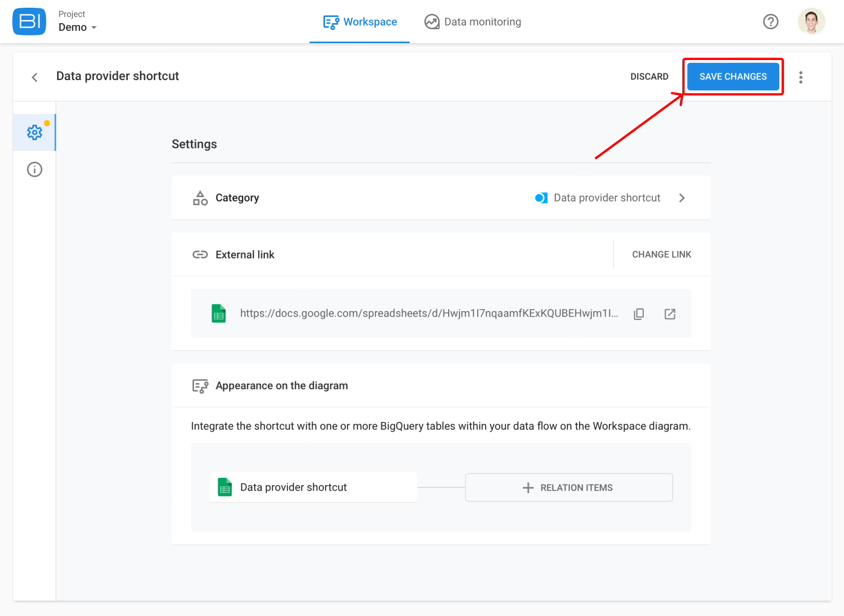The image size is (844, 616).
Task: Open the Demo project dropdown
Action: tap(78, 27)
